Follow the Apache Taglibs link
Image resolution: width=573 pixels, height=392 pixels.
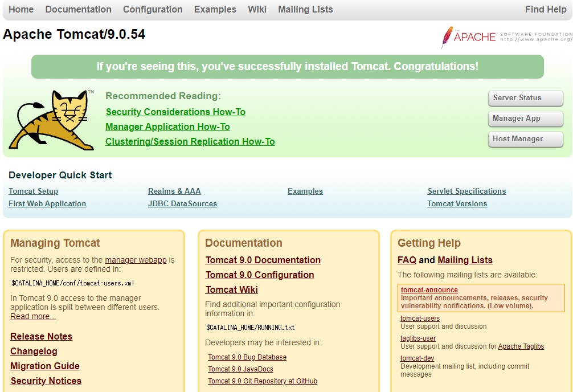click(x=521, y=346)
